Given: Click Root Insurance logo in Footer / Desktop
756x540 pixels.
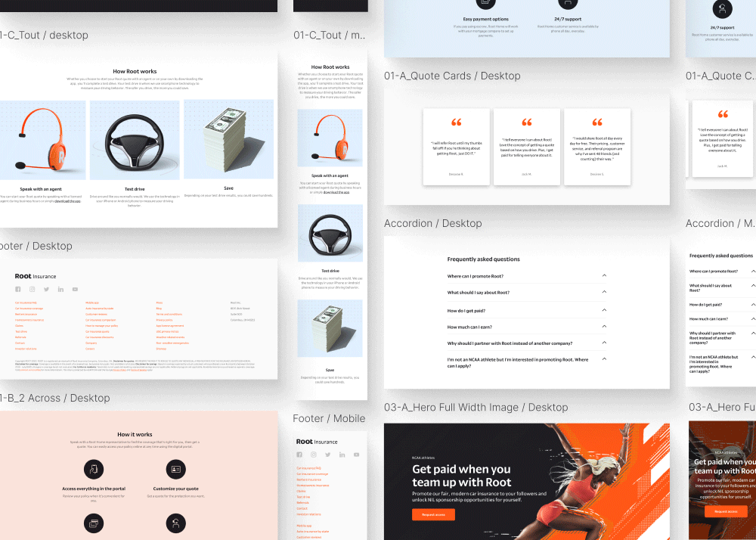Looking at the screenshot, I should (36, 276).
